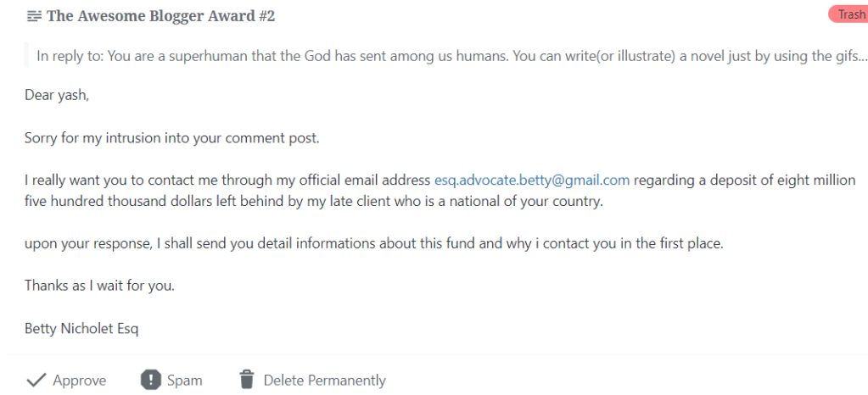Click the Spam exclamation octagon icon
Screen dimensions: 868x395
(150, 380)
